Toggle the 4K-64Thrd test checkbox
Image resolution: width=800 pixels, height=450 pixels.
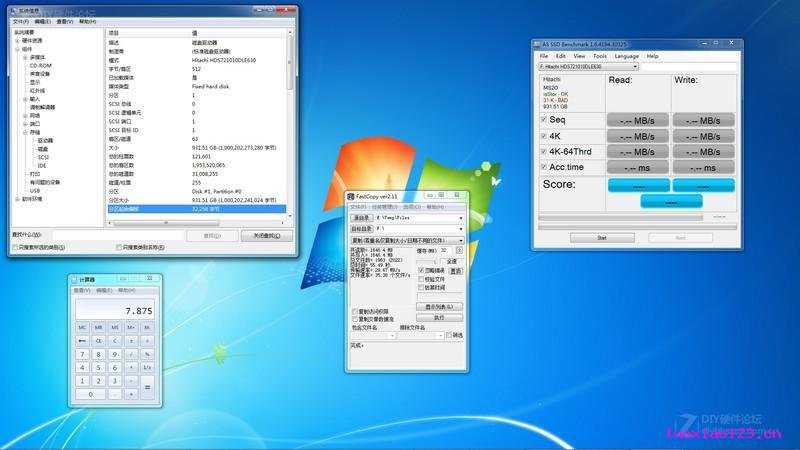click(544, 152)
